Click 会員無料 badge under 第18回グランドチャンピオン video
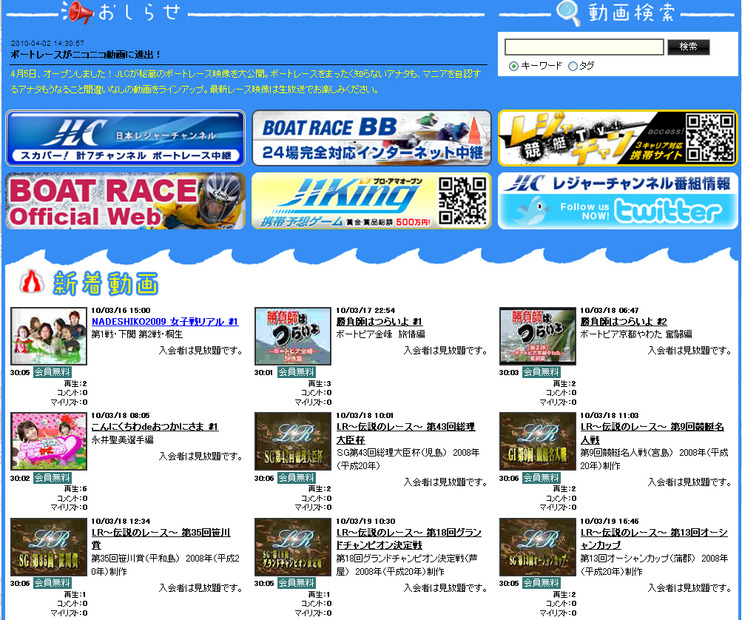This screenshot has width=742, height=620. coord(296,583)
